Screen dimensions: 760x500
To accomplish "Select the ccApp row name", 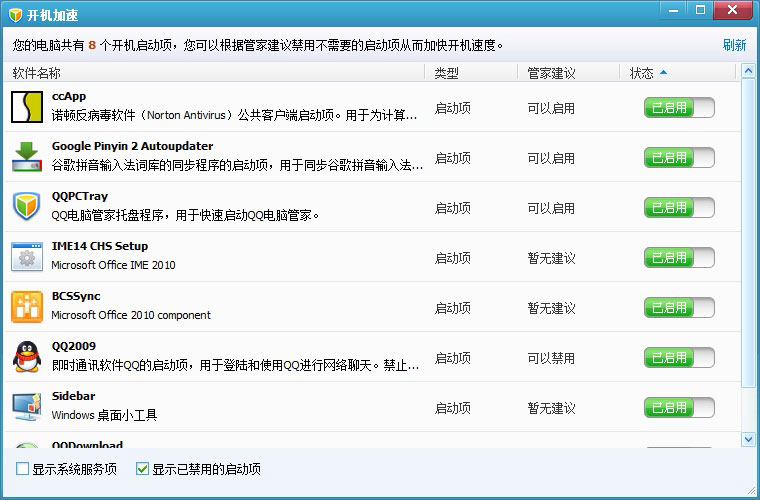I will click(x=69, y=96).
